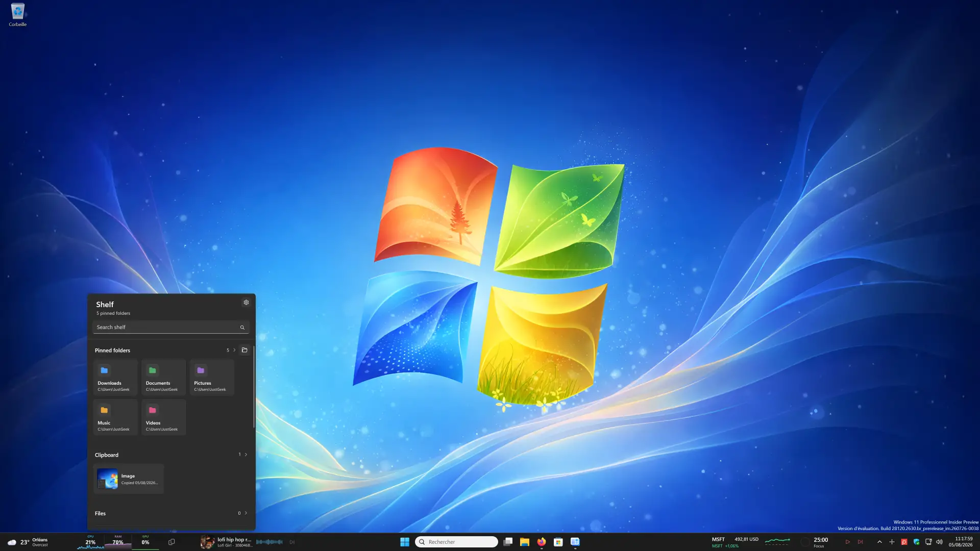Focus the Search shelf input field
Screen dimensions: 980x551
pyautogui.click(x=171, y=328)
